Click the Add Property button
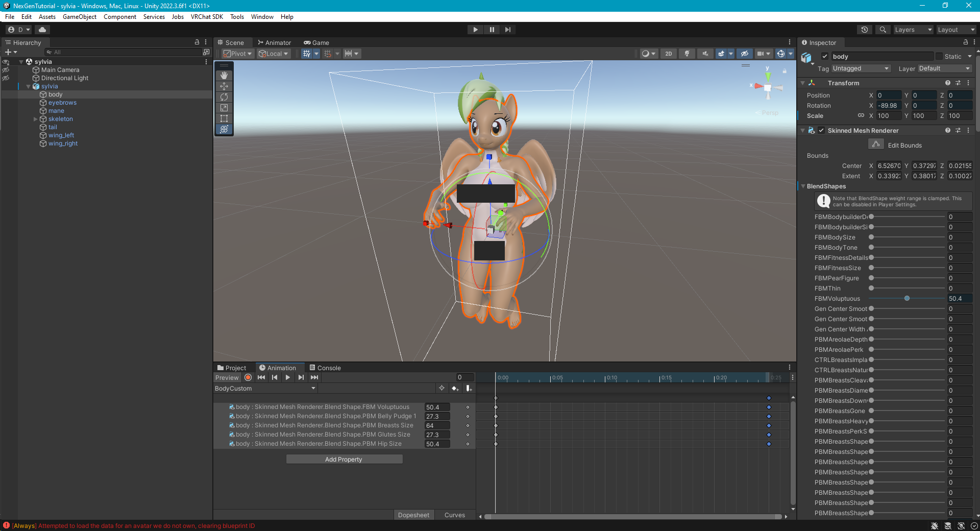 (x=344, y=459)
